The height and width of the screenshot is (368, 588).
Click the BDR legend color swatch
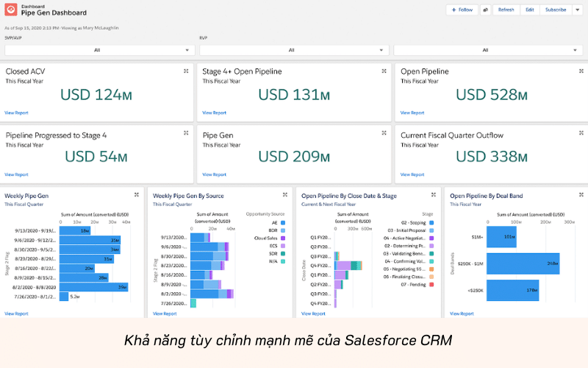283,230
